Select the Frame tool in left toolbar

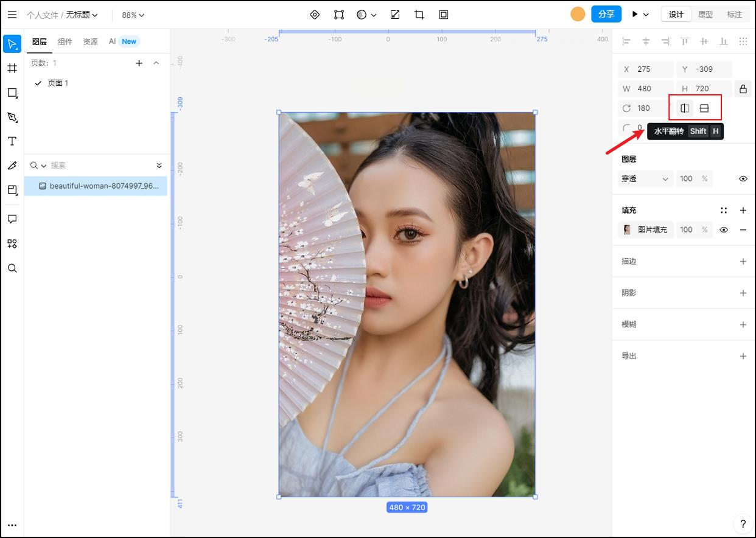[x=12, y=68]
